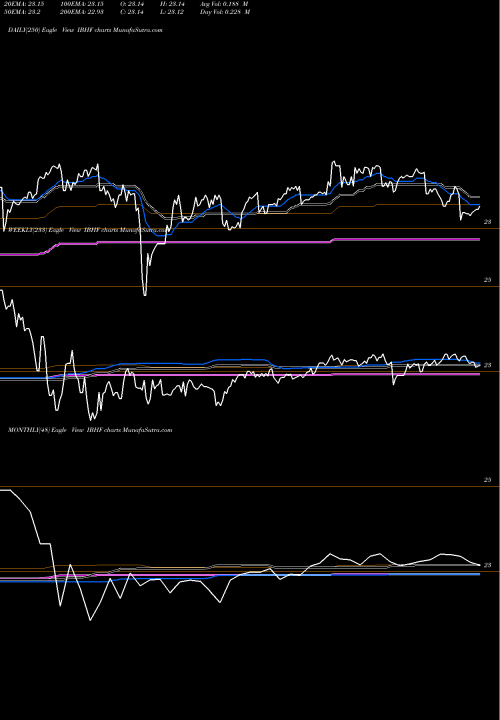Click the 23 axis label of monthly chart

tap(487, 565)
